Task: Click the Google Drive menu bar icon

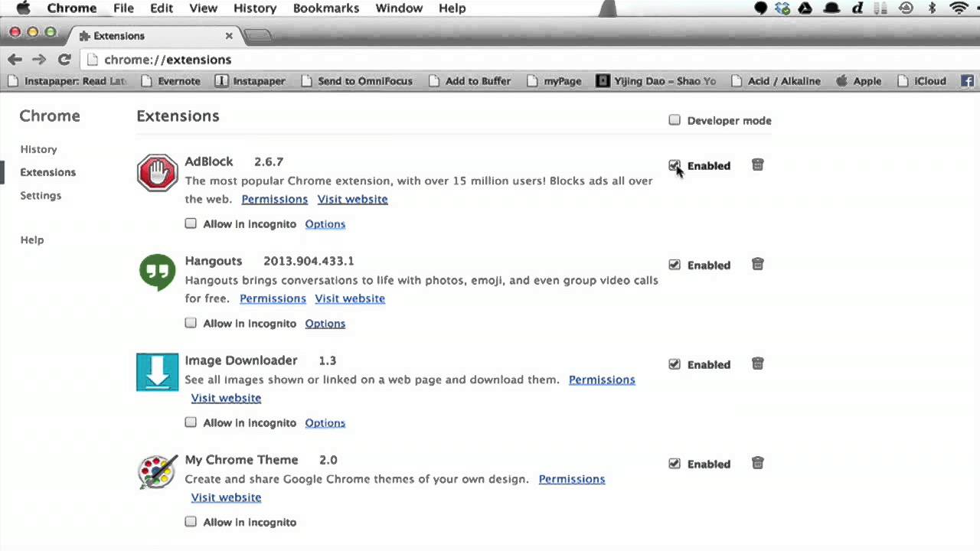Action: pyautogui.click(x=805, y=8)
